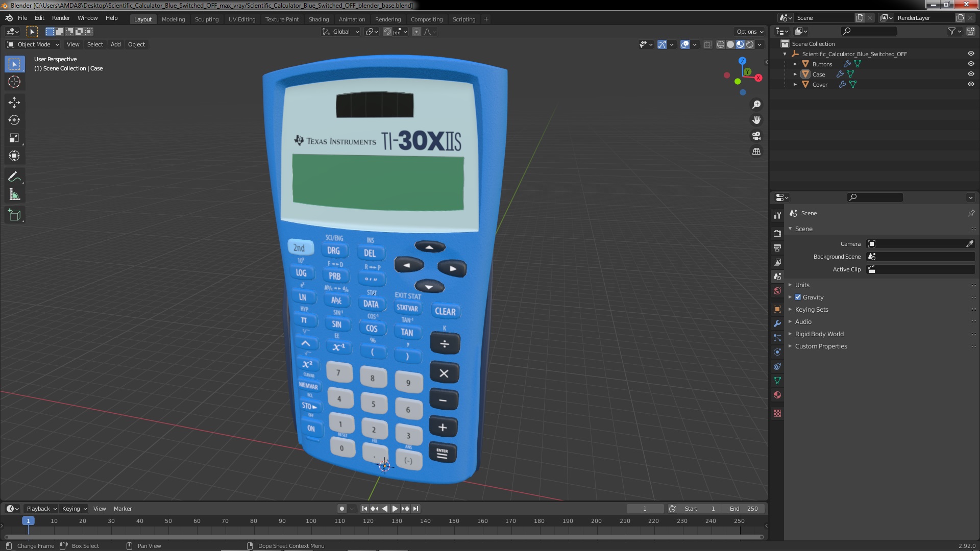Image resolution: width=980 pixels, height=551 pixels.
Task: Select the Add Cube tool
Action: pyautogui.click(x=14, y=215)
